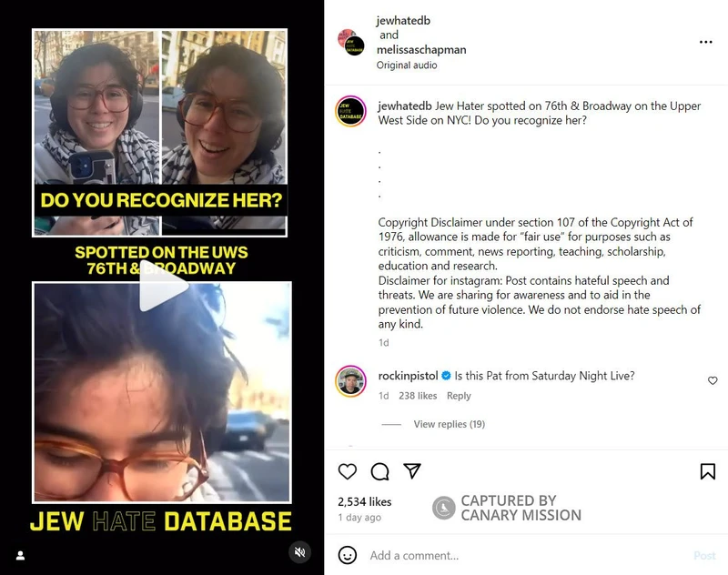728x575 pixels.
Task: Click the Post button
Action: click(x=704, y=555)
